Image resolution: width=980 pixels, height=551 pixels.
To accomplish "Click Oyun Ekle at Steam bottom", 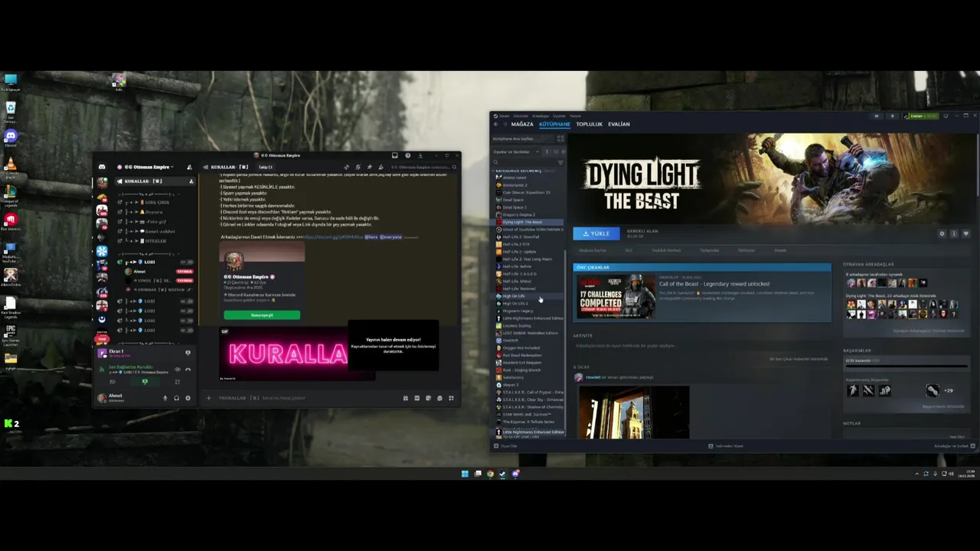I will [505, 445].
